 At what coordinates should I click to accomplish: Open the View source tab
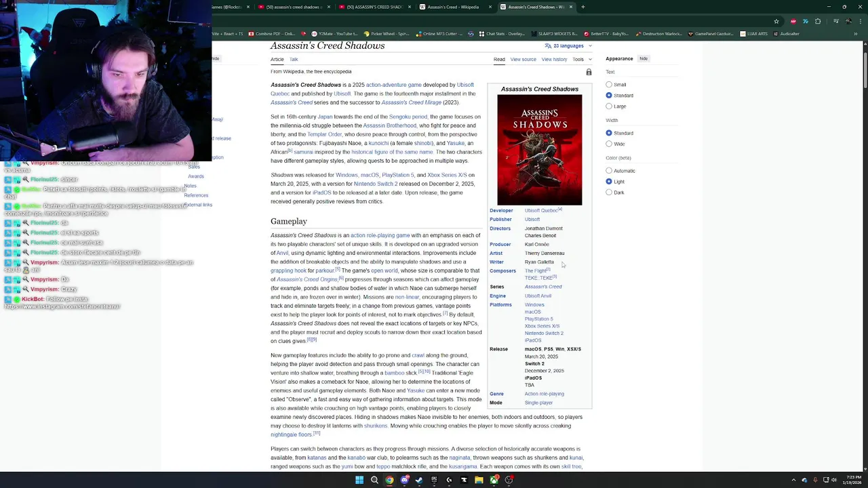(x=523, y=60)
